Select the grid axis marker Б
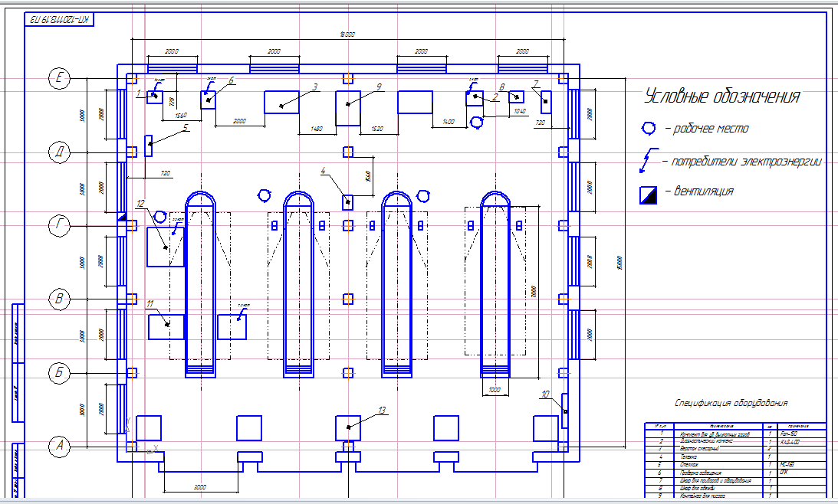The image size is (838, 504). [x=59, y=372]
